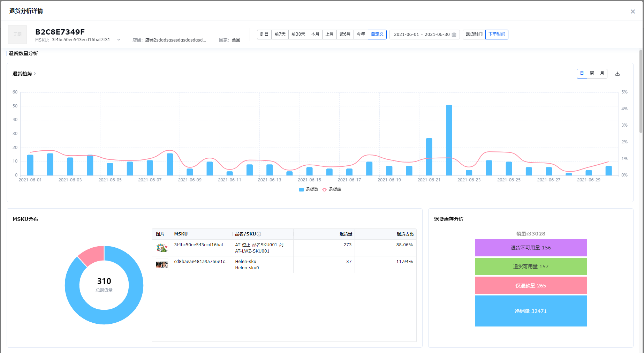Expand the MSKU dropdown arrow
Screen dimensions: 644x353
119,40
